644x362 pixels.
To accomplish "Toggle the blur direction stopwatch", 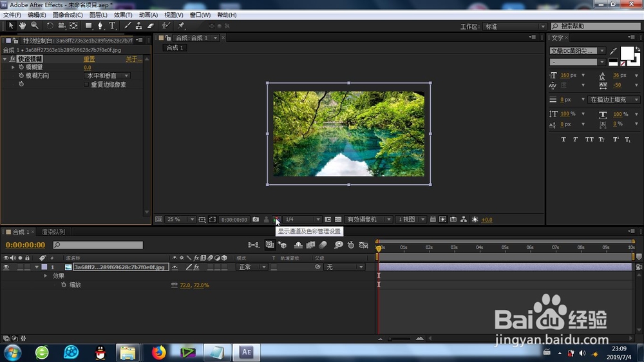I will pyautogui.click(x=21, y=75).
